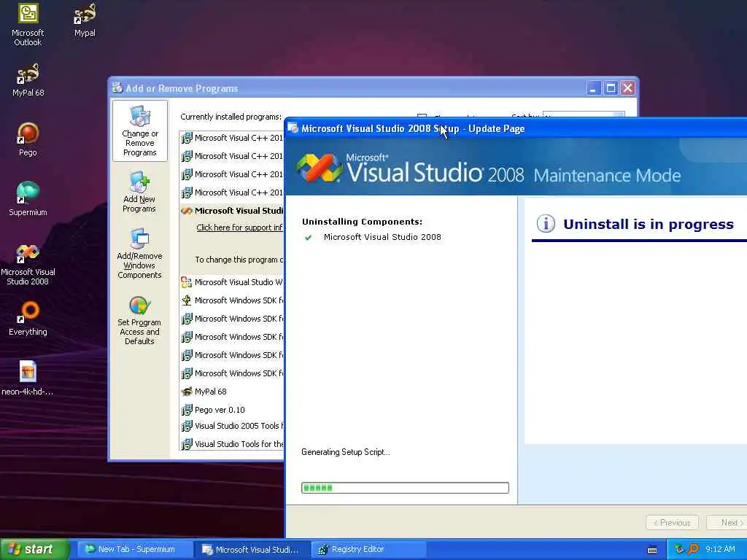Close the Add or Remove Programs window

point(628,88)
